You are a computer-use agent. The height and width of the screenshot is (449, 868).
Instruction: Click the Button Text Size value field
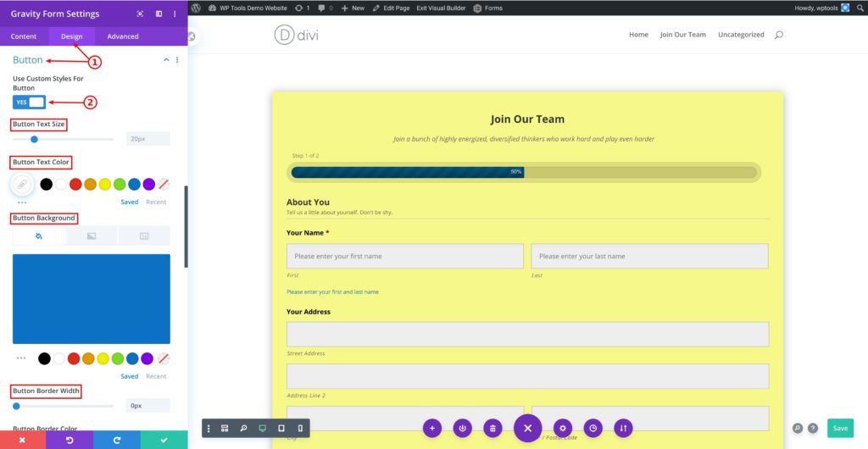point(147,139)
